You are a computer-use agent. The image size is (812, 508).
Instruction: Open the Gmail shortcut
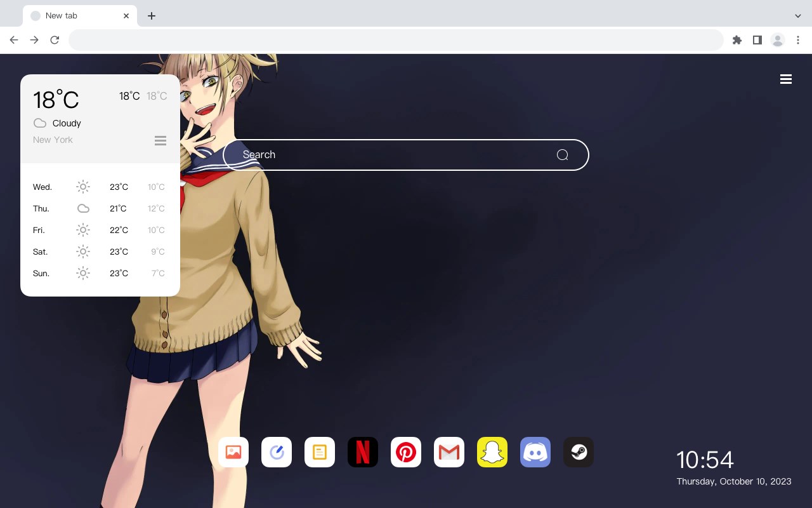click(449, 452)
